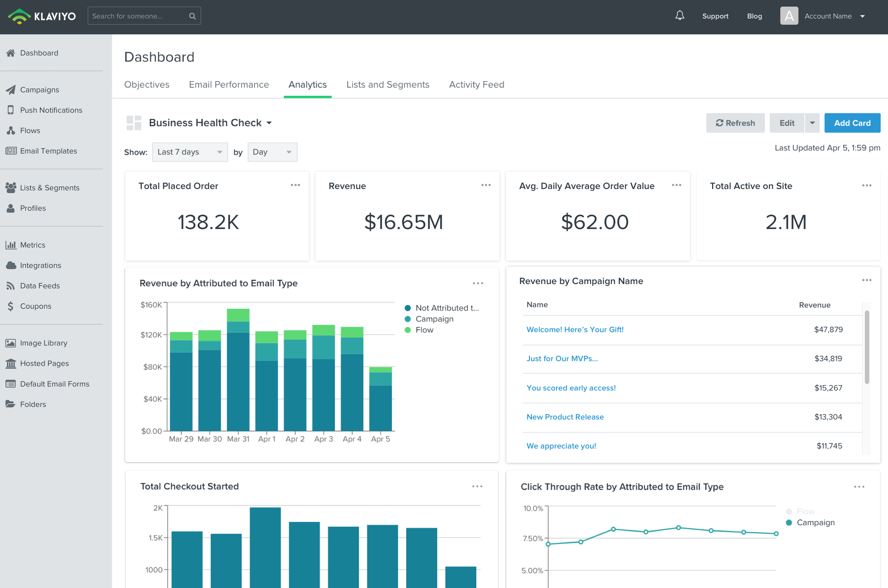Click the campaign table scrollbar

pos(867,347)
